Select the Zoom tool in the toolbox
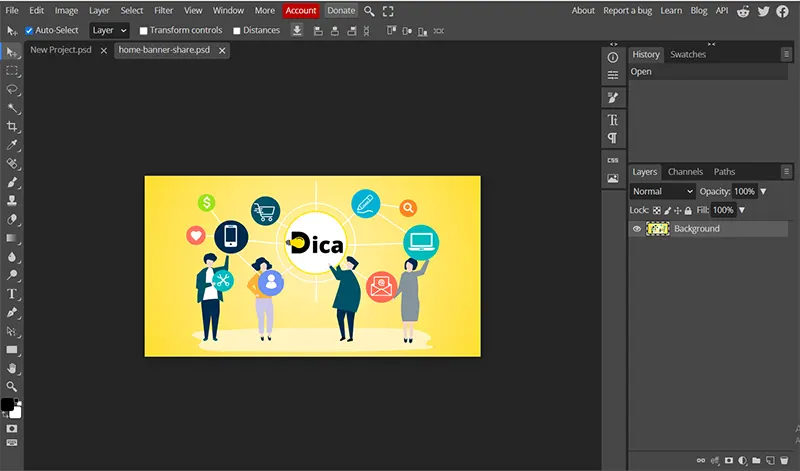Image resolution: width=800 pixels, height=471 pixels. [x=12, y=386]
